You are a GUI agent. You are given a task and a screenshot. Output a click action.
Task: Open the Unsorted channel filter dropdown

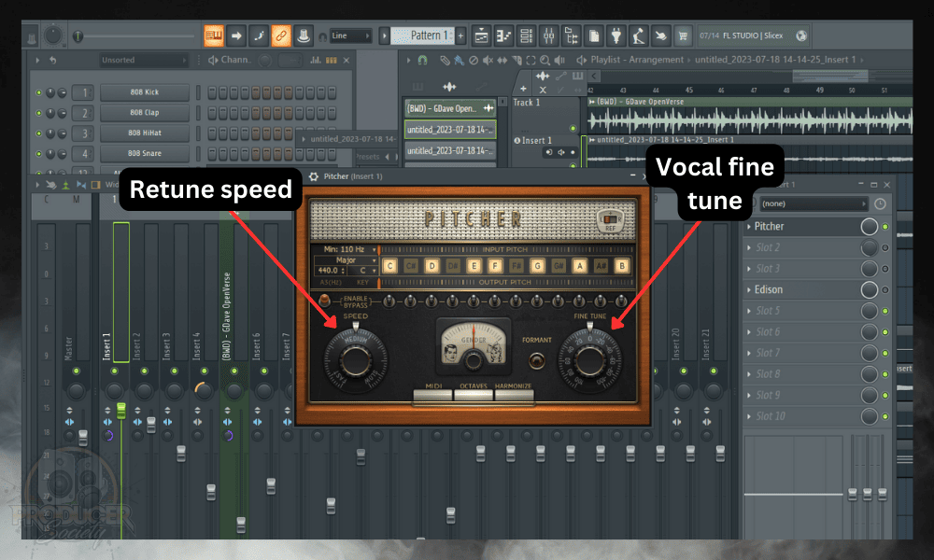pos(142,60)
